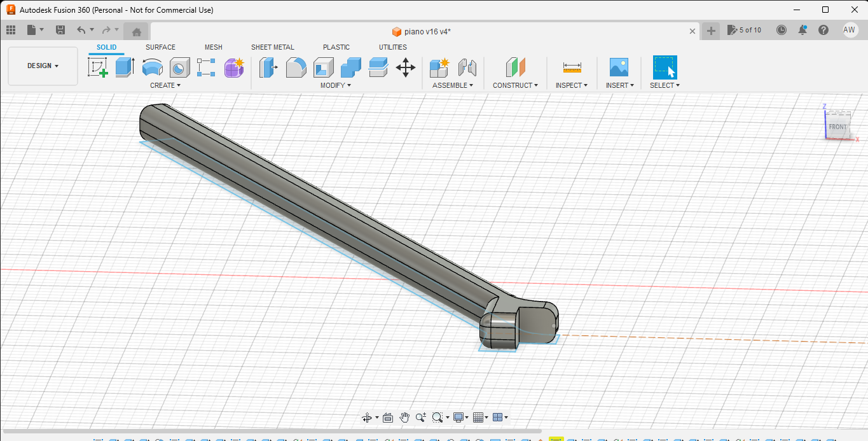Open the Design workspace dropdown
The image size is (868, 441).
(x=43, y=66)
